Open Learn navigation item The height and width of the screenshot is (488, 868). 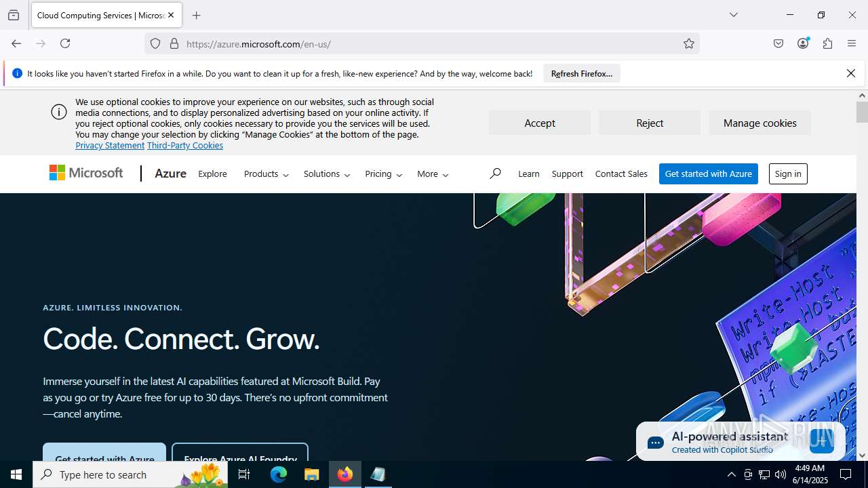(529, 174)
